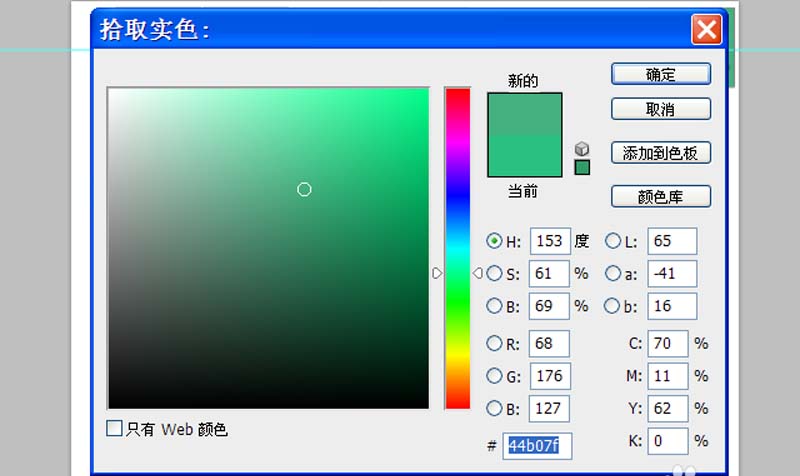Image resolution: width=800 pixels, height=476 pixels.
Task: Click 添加到色板 to add swatch
Action: point(661,153)
